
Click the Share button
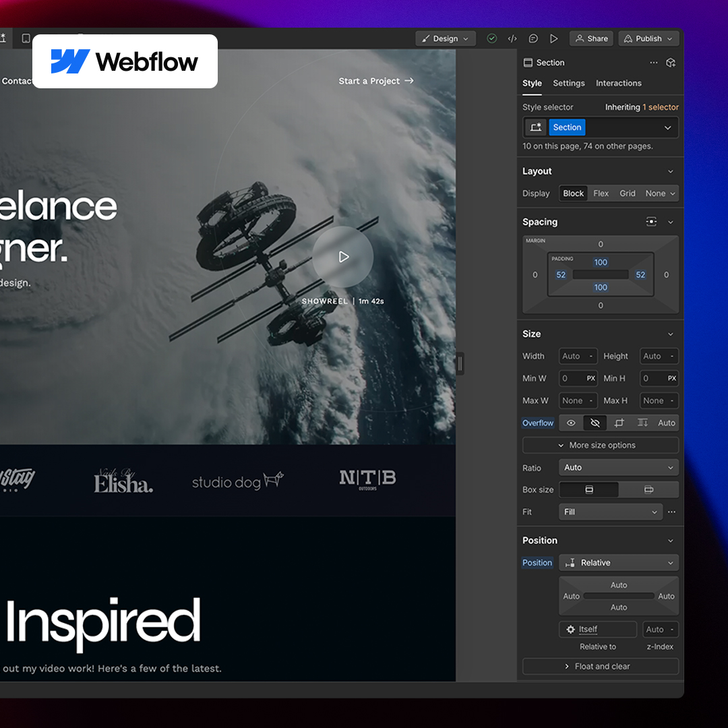click(591, 38)
